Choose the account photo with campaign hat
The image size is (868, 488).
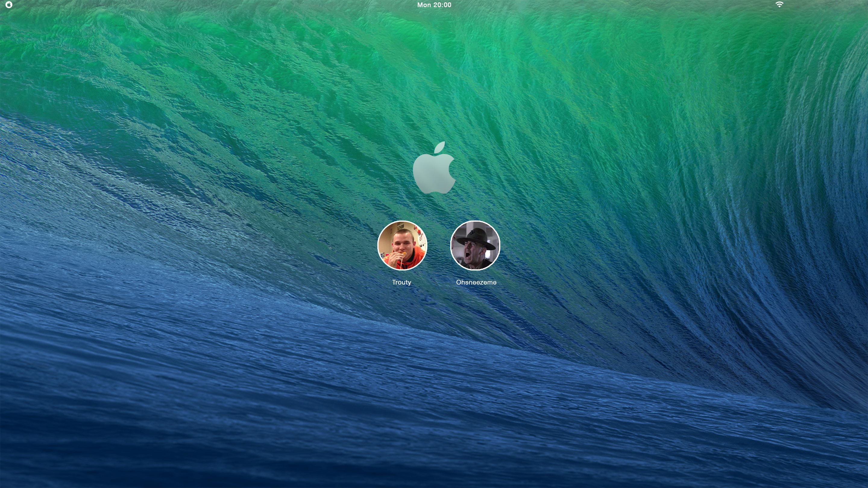(x=475, y=246)
